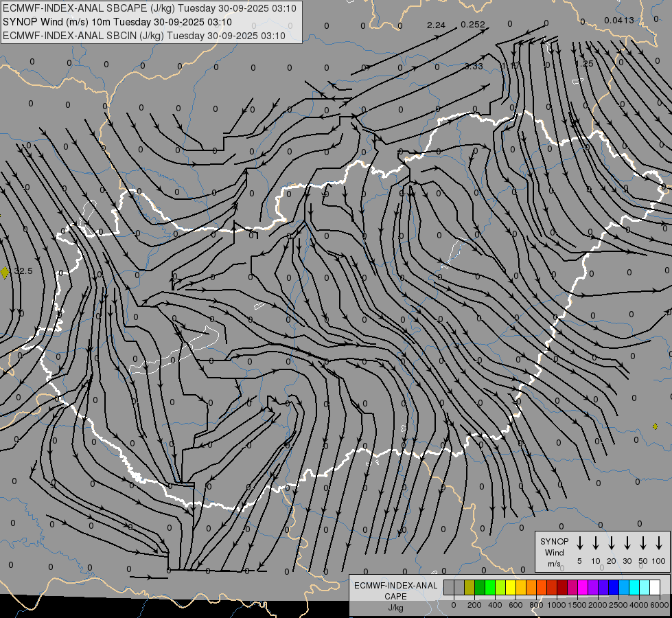Click the 50 m/s wind arrow in legend
This screenshot has height=618, width=672.
pyautogui.click(x=643, y=543)
